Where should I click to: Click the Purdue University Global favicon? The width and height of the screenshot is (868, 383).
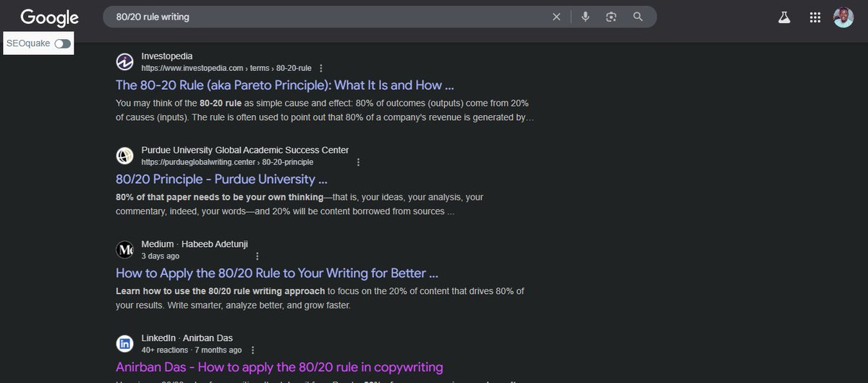tap(125, 156)
